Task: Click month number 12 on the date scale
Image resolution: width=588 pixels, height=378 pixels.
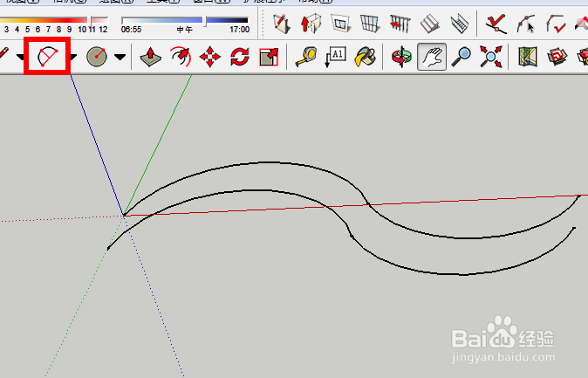Action: click(x=103, y=30)
